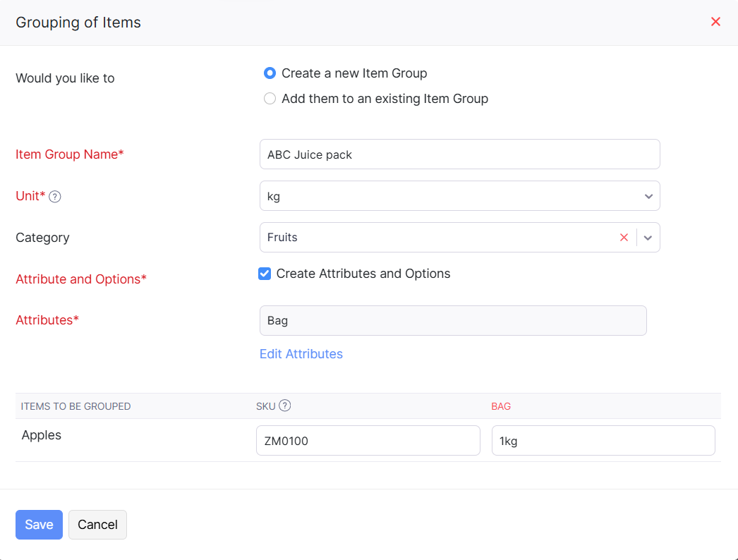Select the Apples item row

click(x=42, y=435)
